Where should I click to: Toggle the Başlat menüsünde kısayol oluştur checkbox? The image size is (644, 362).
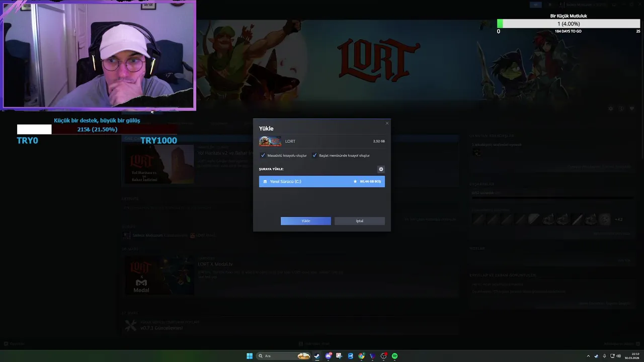pos(314,155)
